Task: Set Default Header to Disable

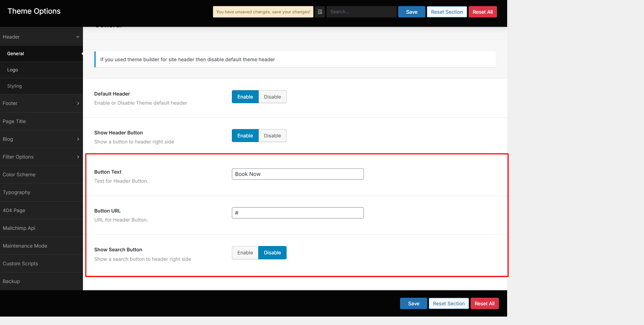Action: [272, 97]
